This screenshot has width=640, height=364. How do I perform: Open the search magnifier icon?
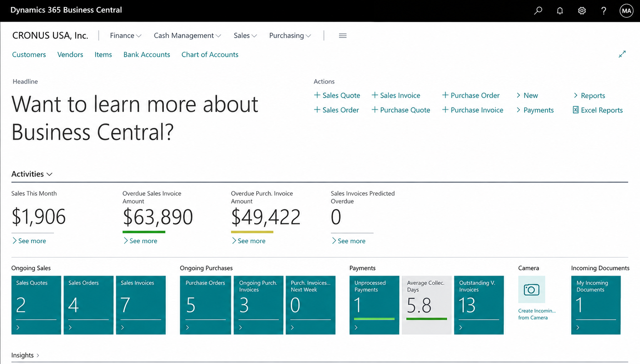538,11
